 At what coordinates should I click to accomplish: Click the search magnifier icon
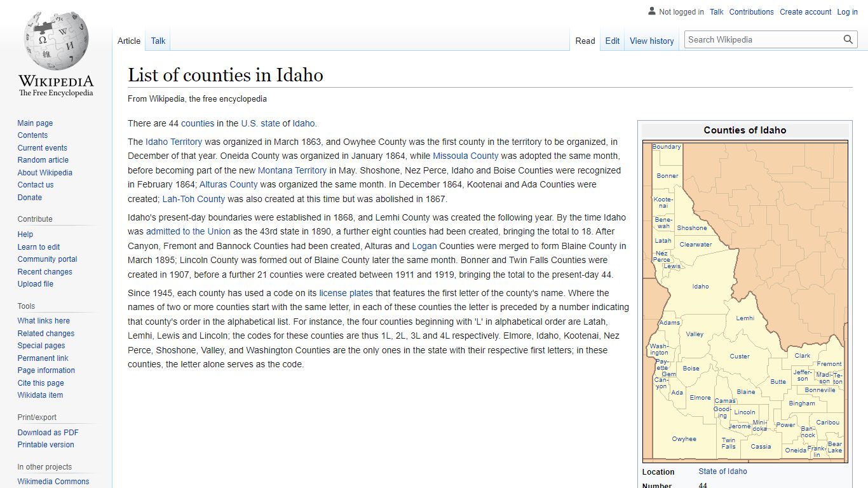coord(848,39)
